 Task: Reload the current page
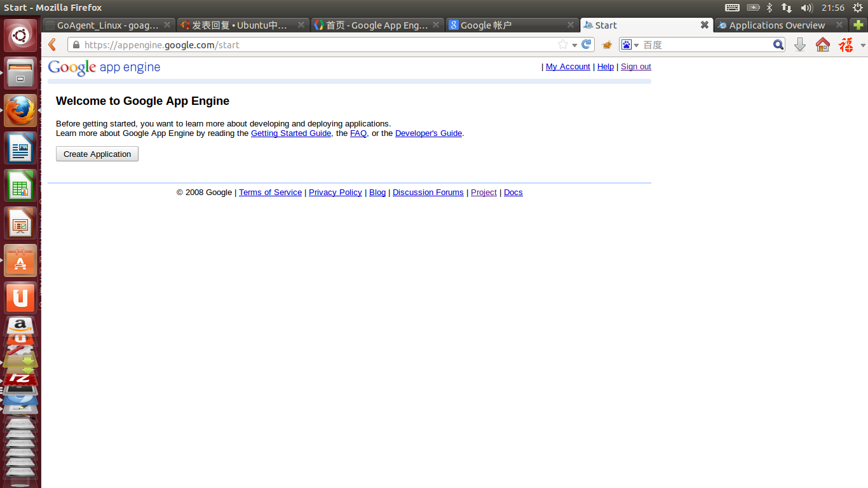[x=587, y=44]
